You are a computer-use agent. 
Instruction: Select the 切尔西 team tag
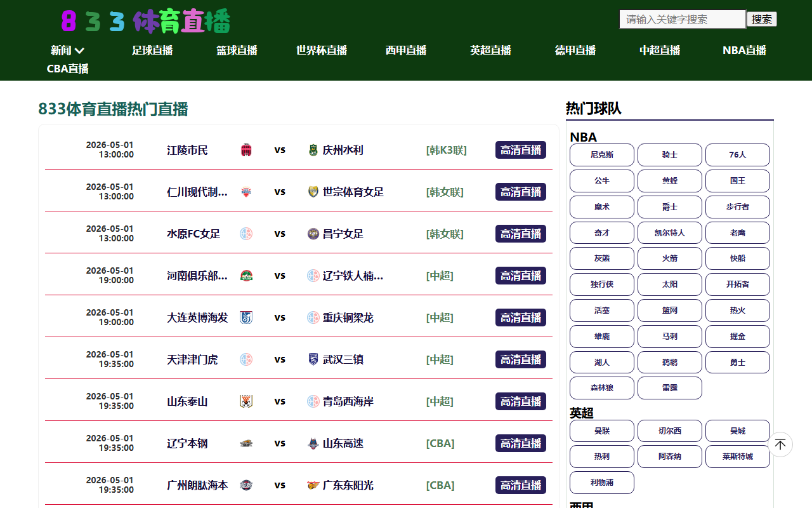click(670, 431)
